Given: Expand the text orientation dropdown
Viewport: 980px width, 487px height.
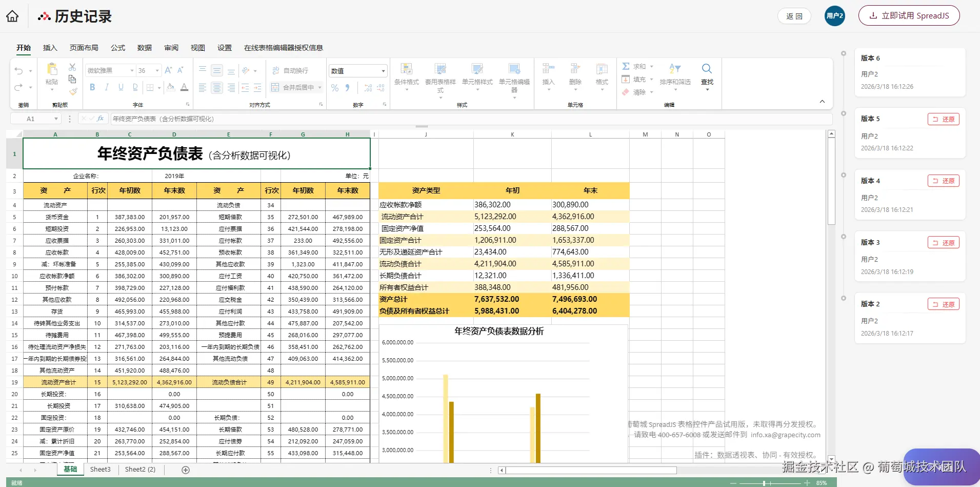Looking at the screenshot, I should (x=255, y=71).
